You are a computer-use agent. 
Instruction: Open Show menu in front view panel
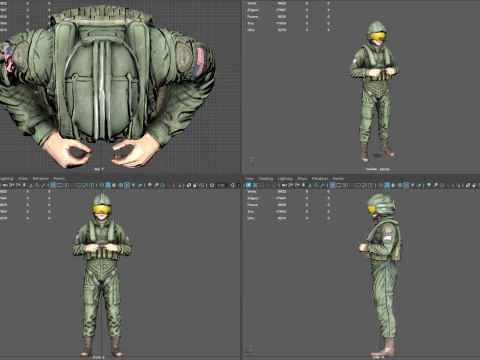(23, 178)
